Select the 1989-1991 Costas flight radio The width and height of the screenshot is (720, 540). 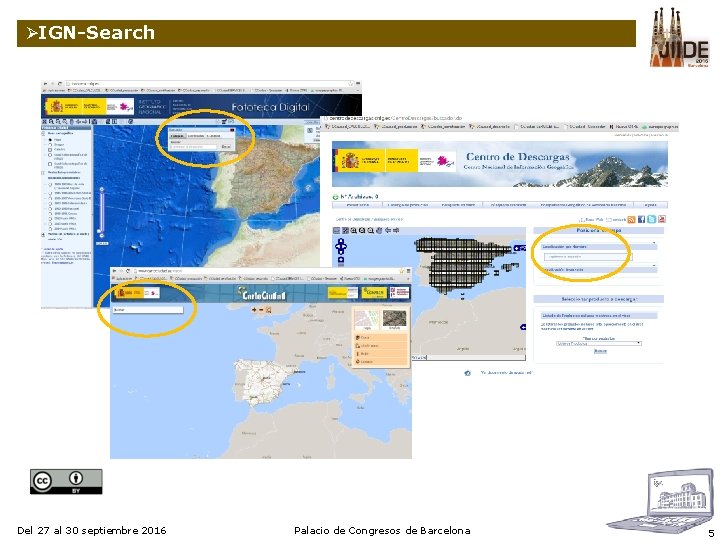click(51, 214)
